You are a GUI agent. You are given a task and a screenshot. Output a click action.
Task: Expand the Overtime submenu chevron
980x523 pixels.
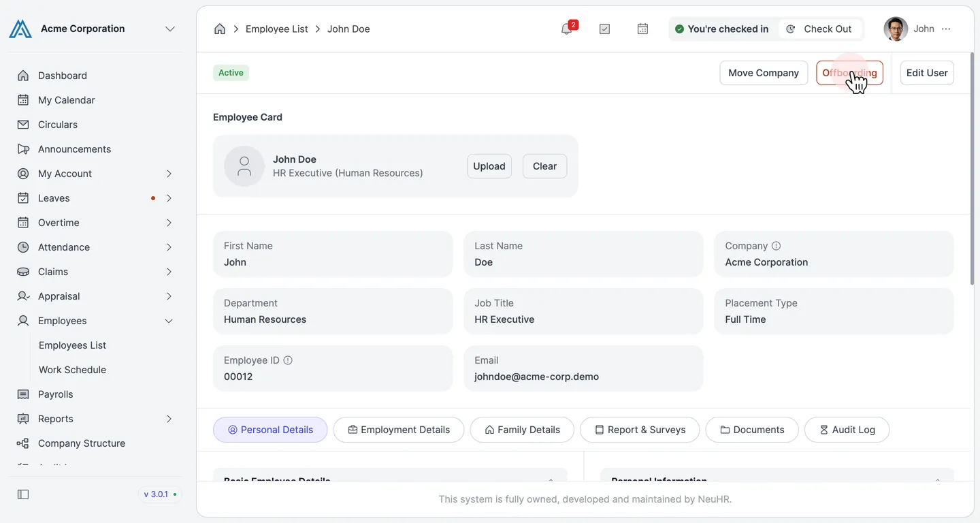(169, 223)
